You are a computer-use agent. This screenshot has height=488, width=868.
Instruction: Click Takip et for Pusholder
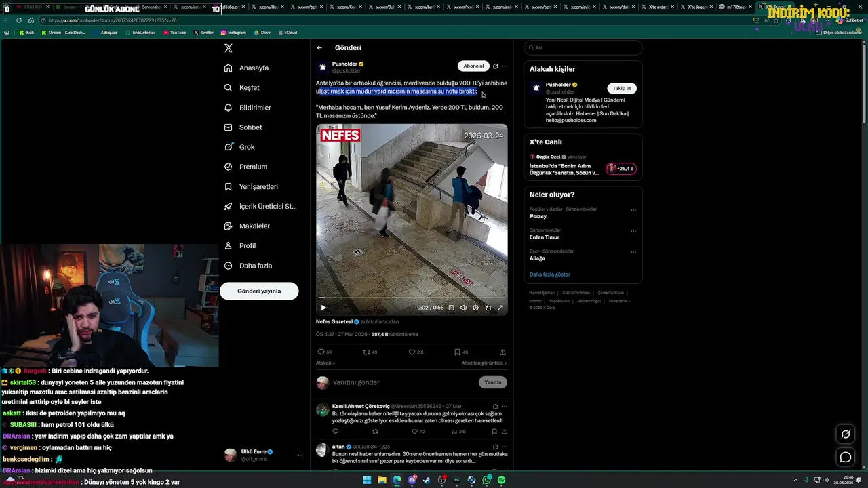[622, 88]
